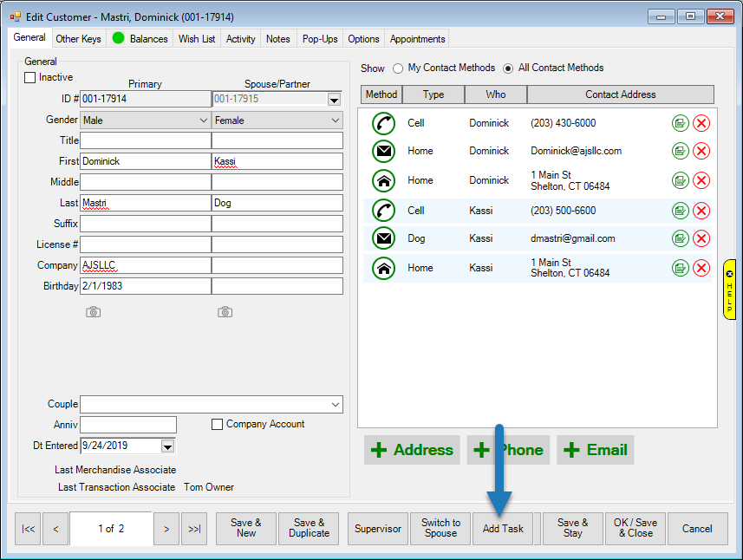Open the Dt Entered date picker
Screen dimensions: 743x560
[x=168, y=446]
